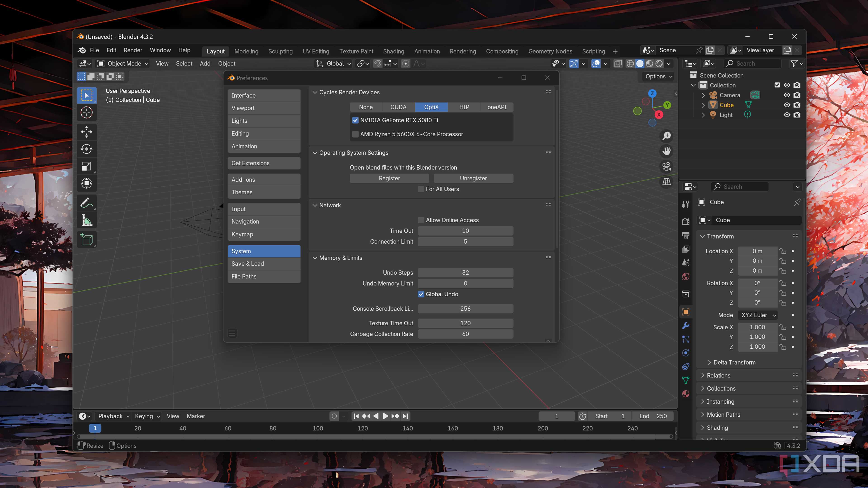
Task: Click viewport zoom magnifier icon
Action: point(667,136)
